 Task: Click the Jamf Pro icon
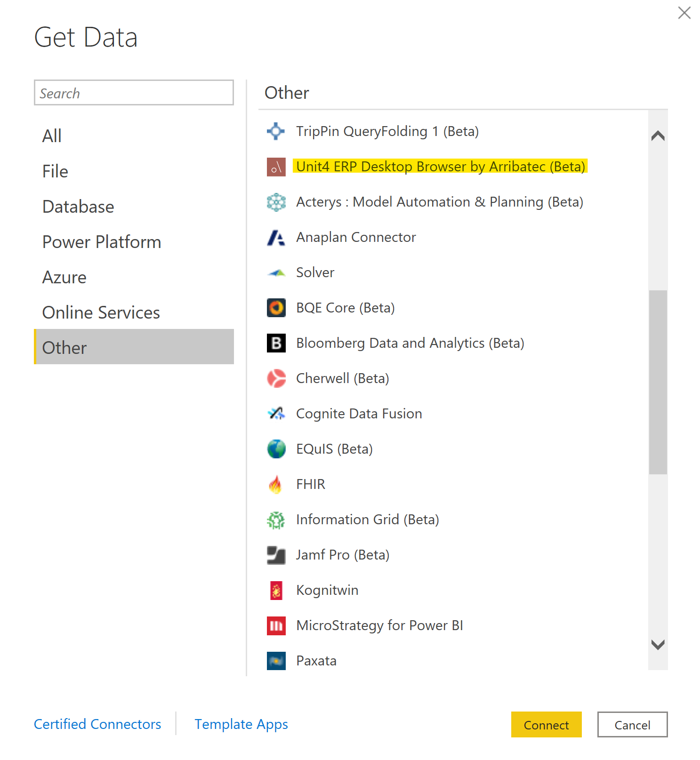tap(276, 555)
